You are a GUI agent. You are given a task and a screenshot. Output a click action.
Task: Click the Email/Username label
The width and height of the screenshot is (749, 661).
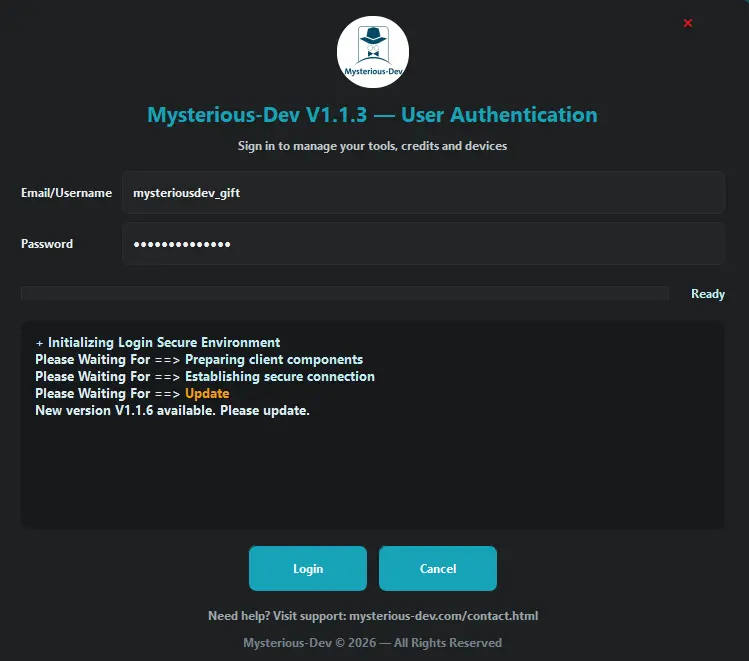coord(66,193)
